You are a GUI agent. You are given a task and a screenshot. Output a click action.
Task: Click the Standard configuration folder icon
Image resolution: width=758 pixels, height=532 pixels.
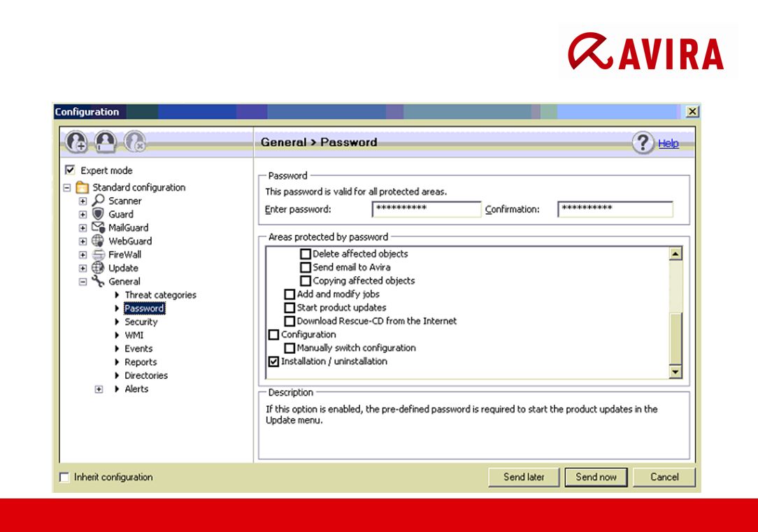(x=83, y=187)
